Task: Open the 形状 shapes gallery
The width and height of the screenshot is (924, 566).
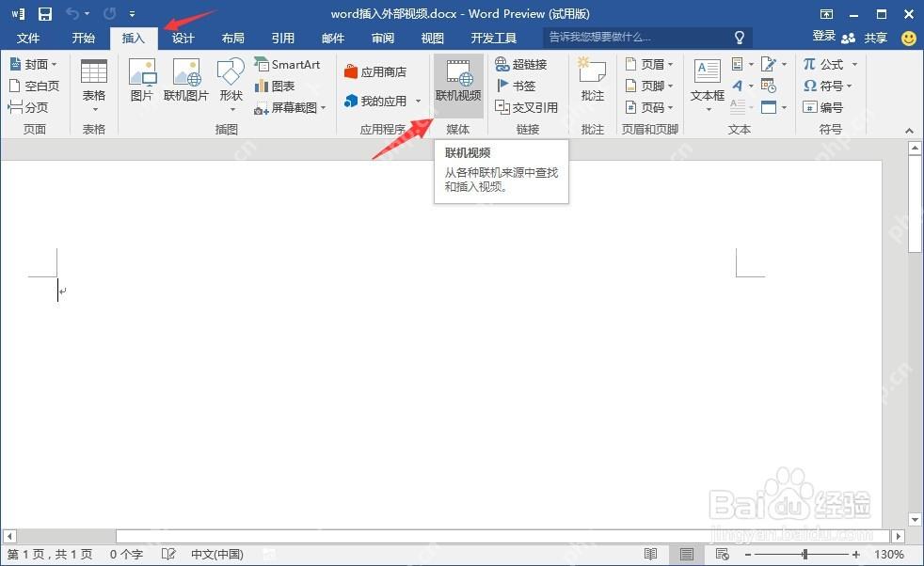Action: [231, 86]
